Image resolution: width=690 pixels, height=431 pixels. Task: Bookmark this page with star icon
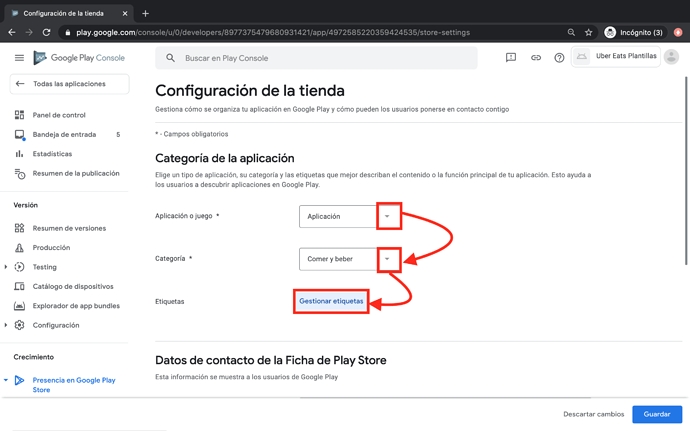point(589,32)
